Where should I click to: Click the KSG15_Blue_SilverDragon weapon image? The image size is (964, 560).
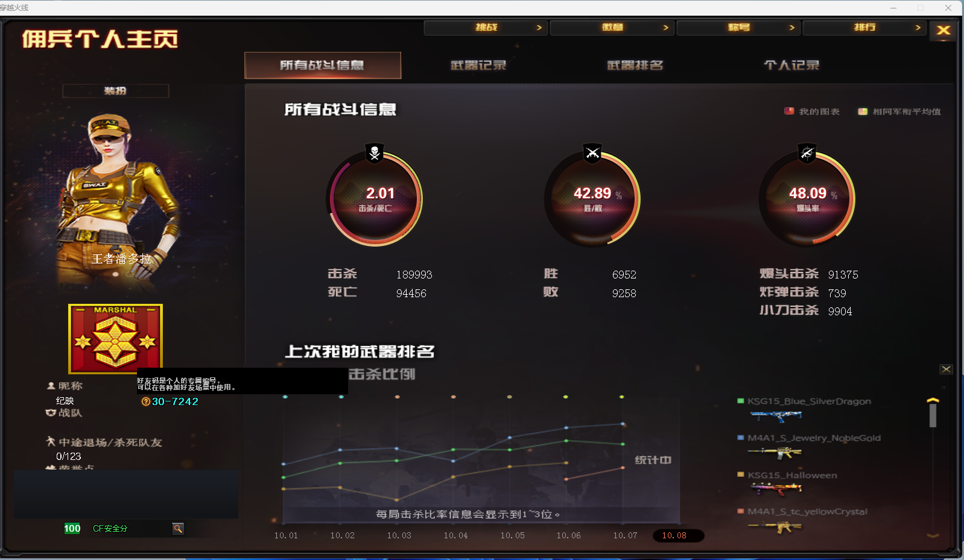(x=775, y=415)
